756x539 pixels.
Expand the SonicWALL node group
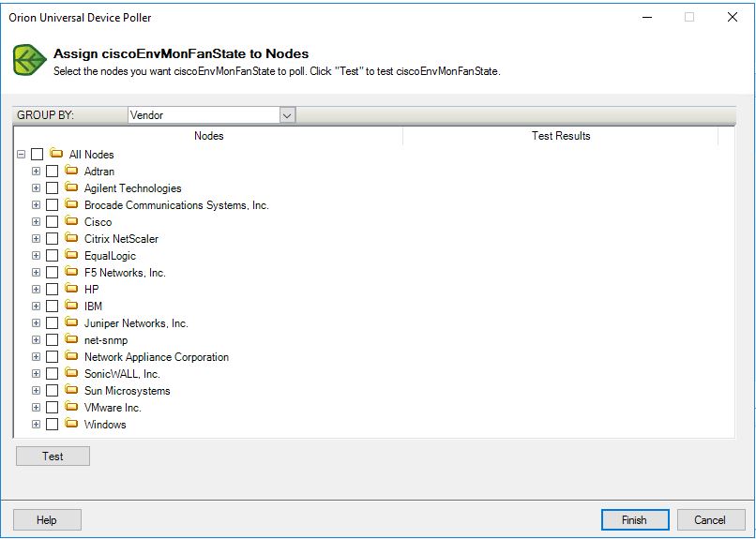tap(36, 373)
